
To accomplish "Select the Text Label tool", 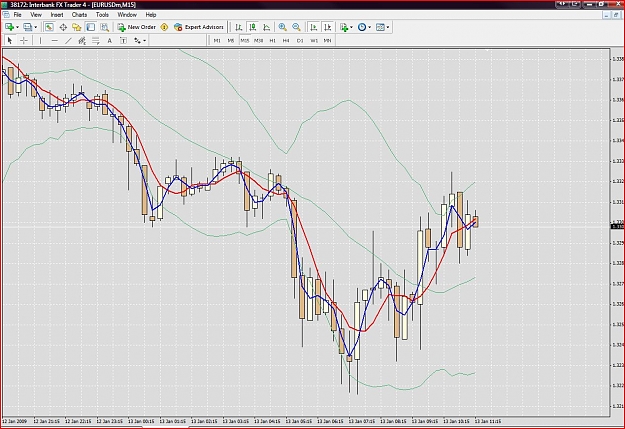I will [x=124, y=40].
